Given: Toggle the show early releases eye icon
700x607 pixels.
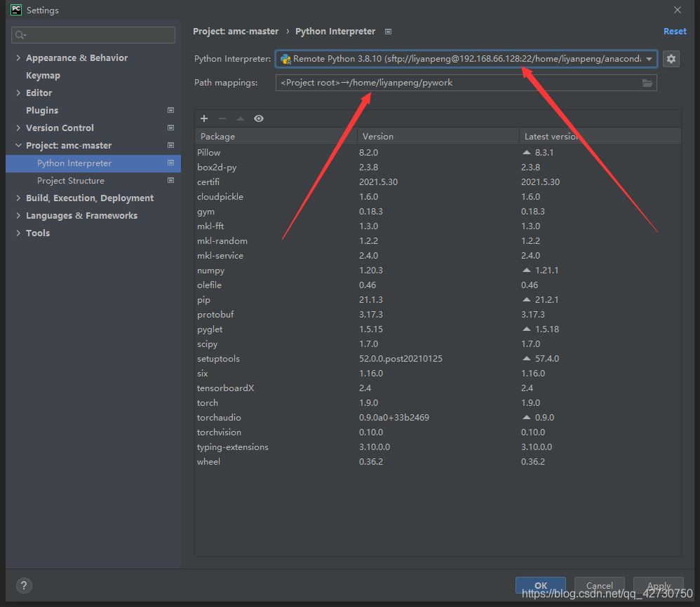Looking at the screenshot, I should click(x=259, y=118).
